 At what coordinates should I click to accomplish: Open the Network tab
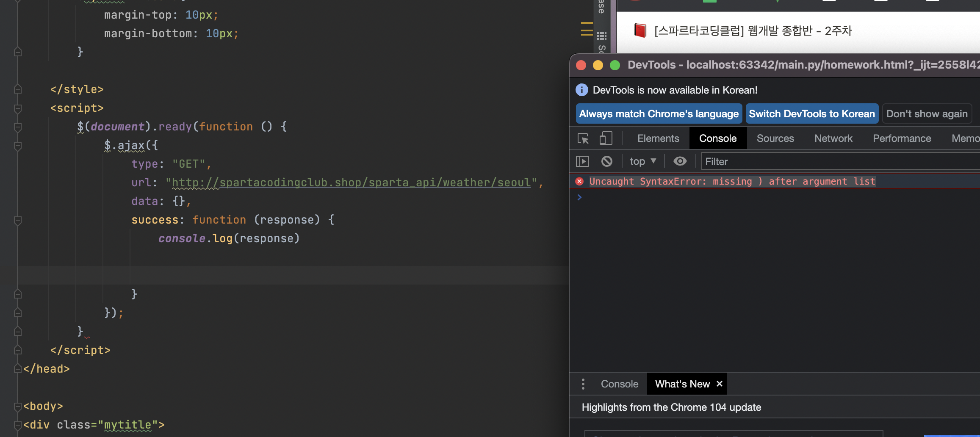point(833,138)
